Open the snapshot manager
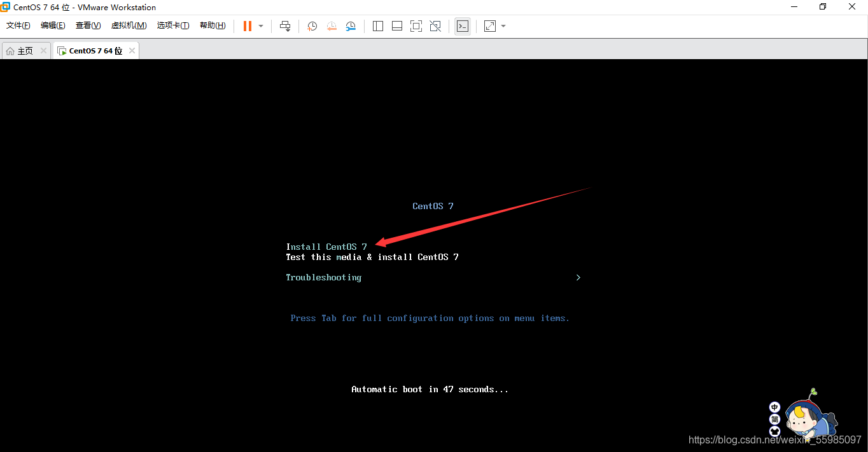 (x=351, y=26)
